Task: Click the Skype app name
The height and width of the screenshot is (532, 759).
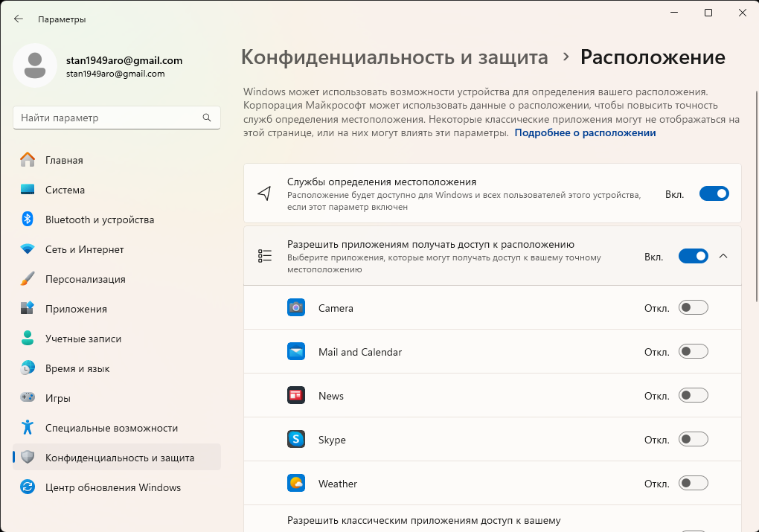Action: pyautogui.click(x=332, y=440)
